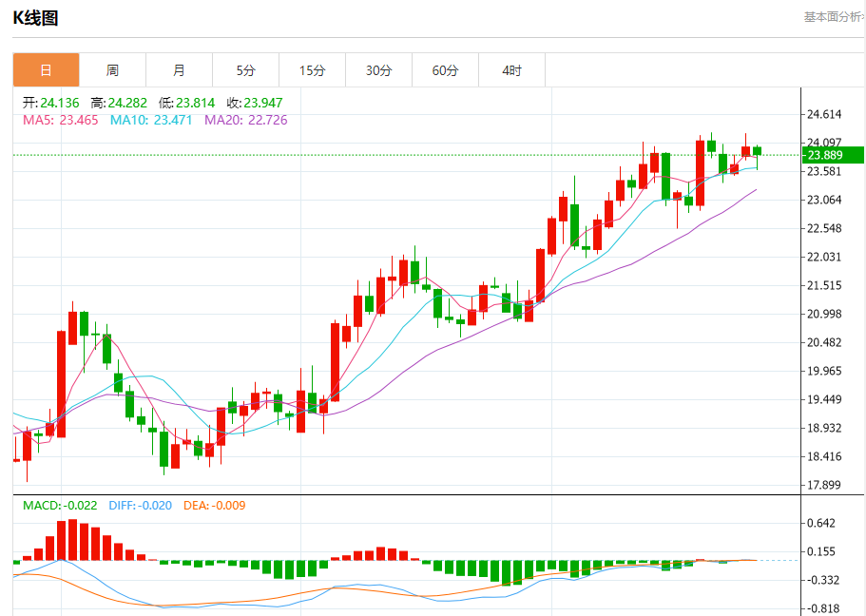
Task: Click the 低:23.814 low price value
Action: [186, 103]
